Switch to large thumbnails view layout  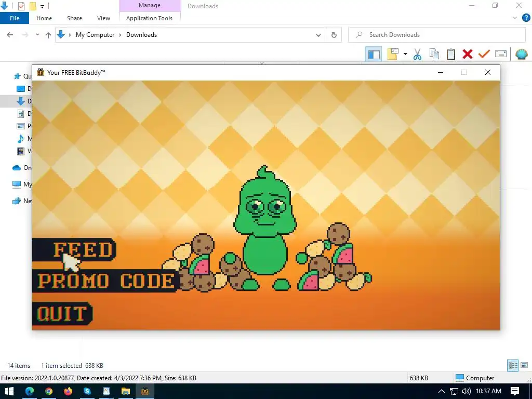[x=524, y=365]
